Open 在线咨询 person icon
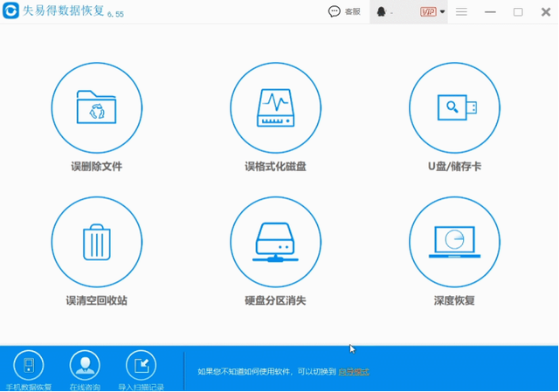This screenshot has width=559, height=392. tap(85, 365)
